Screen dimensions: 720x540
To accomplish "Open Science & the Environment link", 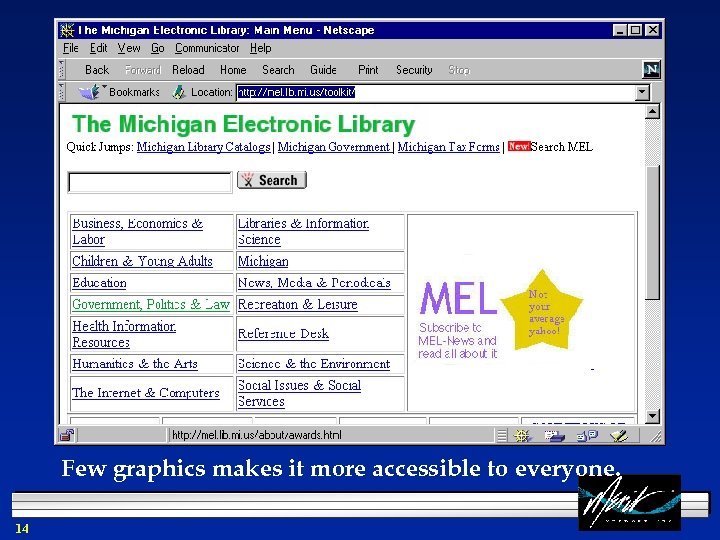I will click(314, 364).
